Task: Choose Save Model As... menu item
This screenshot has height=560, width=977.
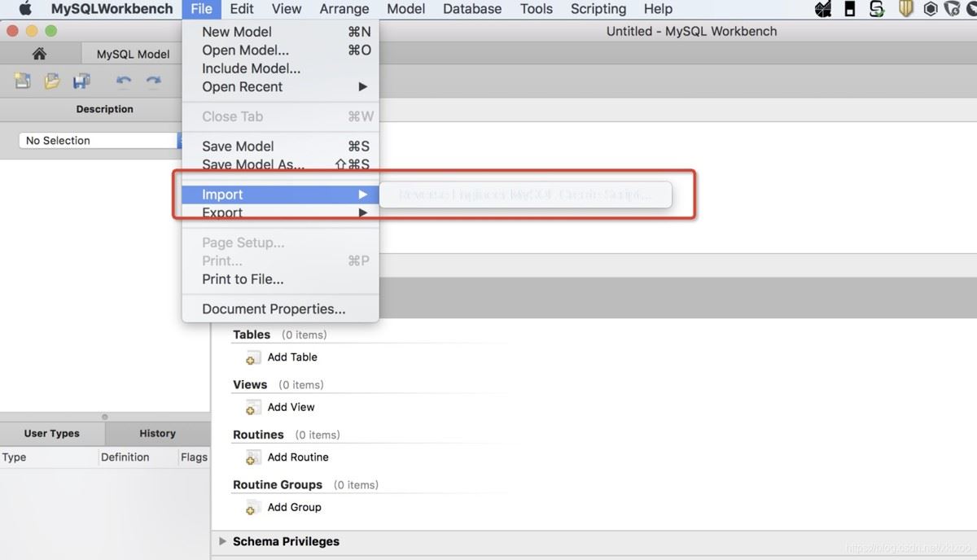Action: pos(280,164)
